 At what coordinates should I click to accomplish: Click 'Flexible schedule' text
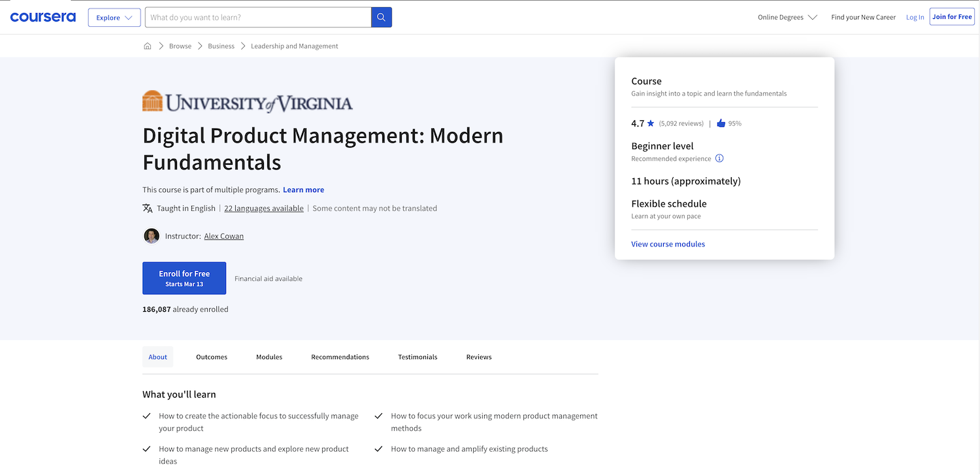[669, 204]
